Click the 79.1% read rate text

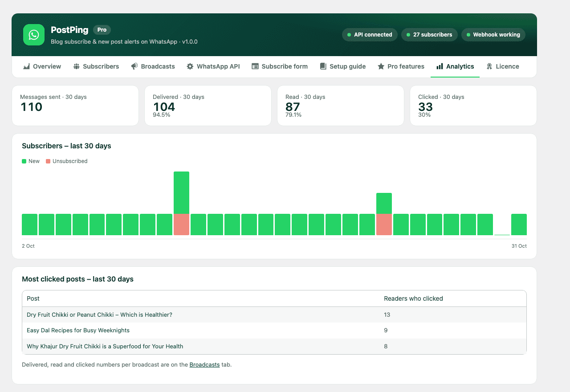click(293, 115)
